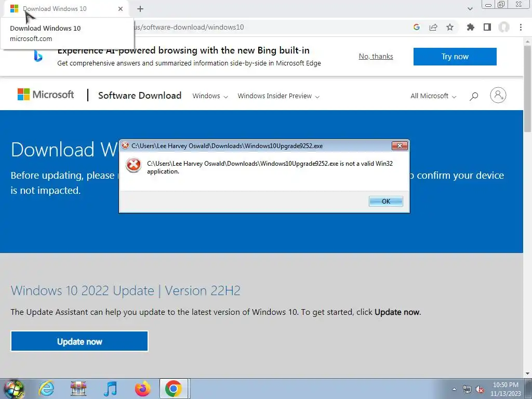Open the Microsoft logo home link
Viewport: 532px width, 399px height.
(x=46, y=95)
